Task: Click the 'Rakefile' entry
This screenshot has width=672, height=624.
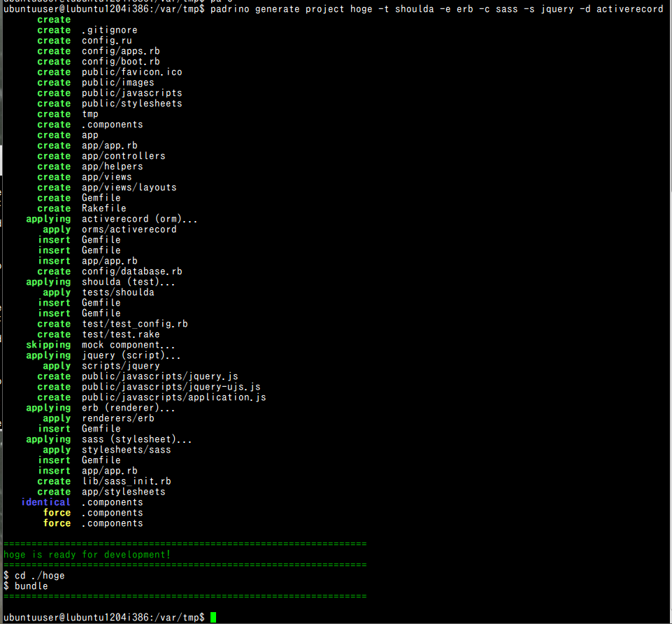Action: click(x=104, y=208)
